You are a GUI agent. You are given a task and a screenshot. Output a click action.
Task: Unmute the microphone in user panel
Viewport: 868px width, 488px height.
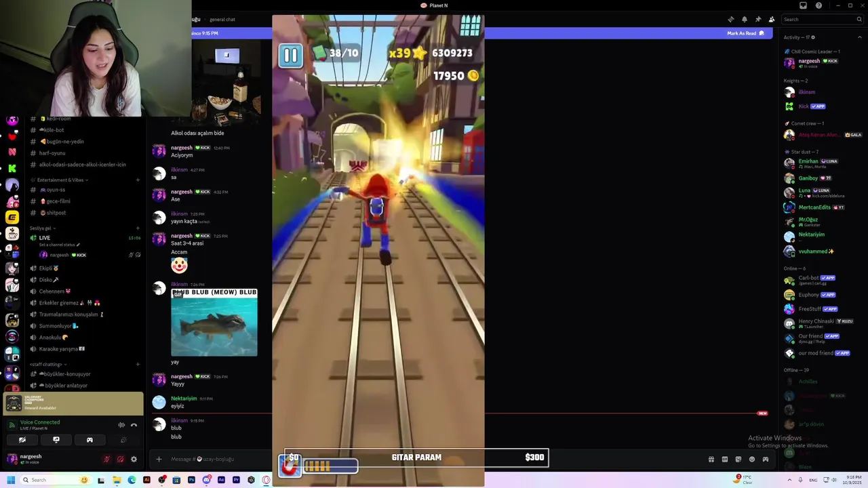106,459
